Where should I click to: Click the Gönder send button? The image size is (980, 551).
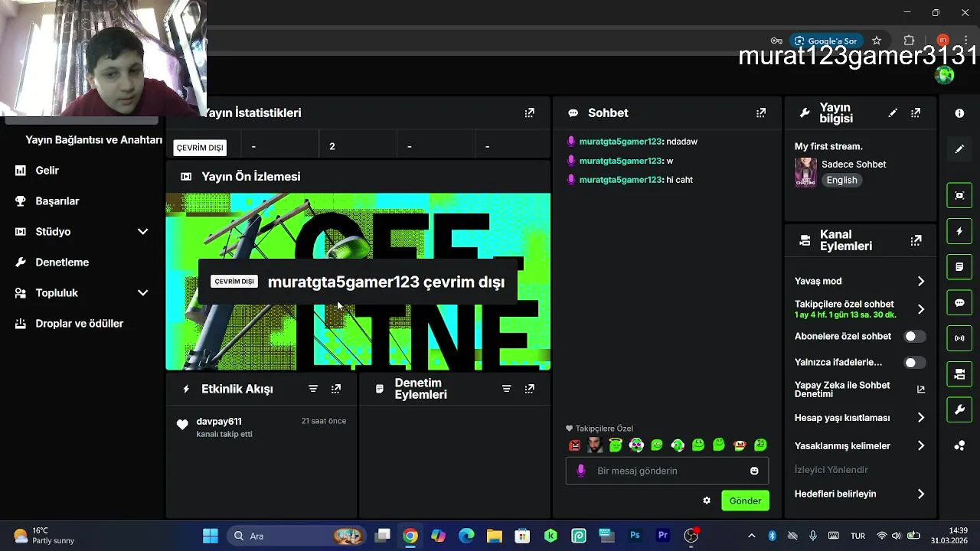pos(745,500)
